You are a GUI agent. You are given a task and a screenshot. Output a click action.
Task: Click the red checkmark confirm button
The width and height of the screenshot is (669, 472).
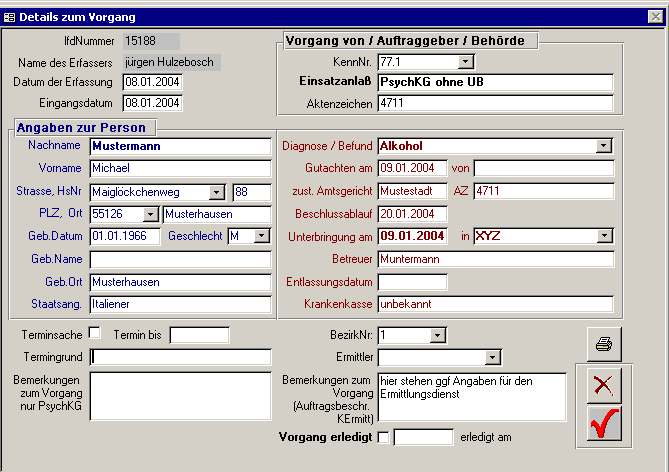pos(604,423)
